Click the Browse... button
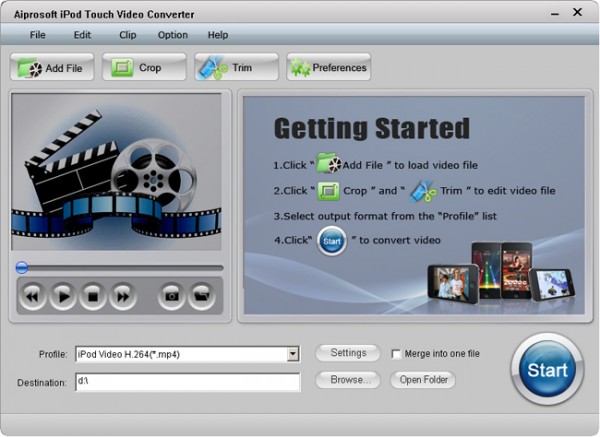 348,380
